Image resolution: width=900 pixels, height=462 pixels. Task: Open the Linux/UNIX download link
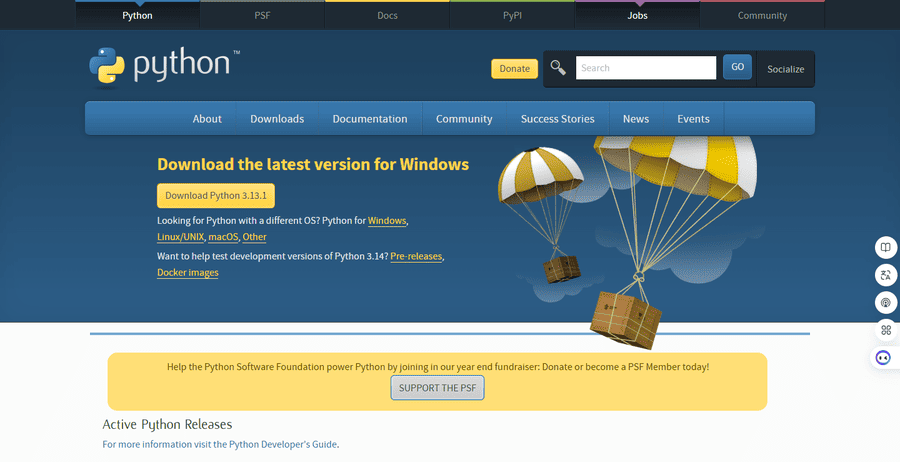tap(181, 237)
